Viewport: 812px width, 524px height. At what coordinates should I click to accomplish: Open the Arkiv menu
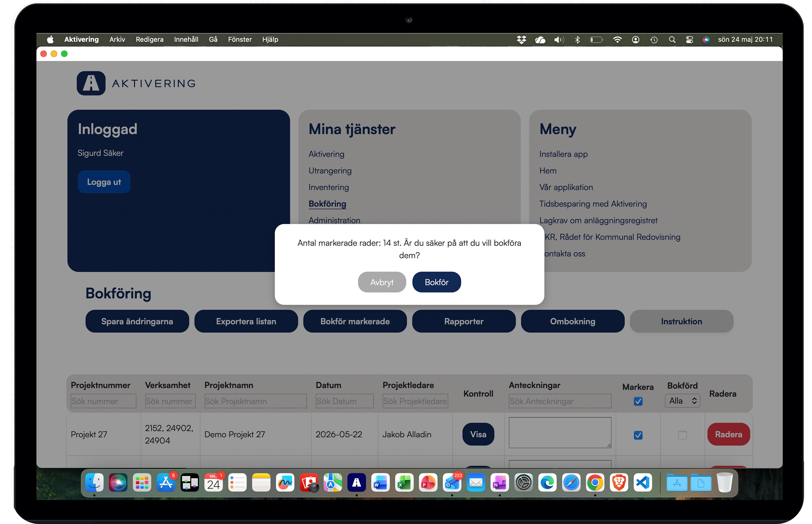point(117,39)
